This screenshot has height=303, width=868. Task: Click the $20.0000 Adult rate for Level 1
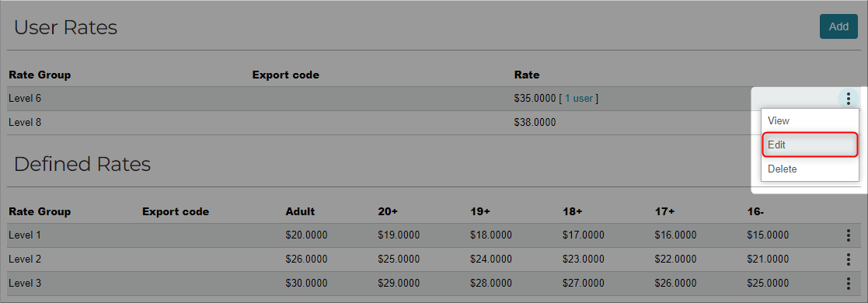tap(307, 235)
